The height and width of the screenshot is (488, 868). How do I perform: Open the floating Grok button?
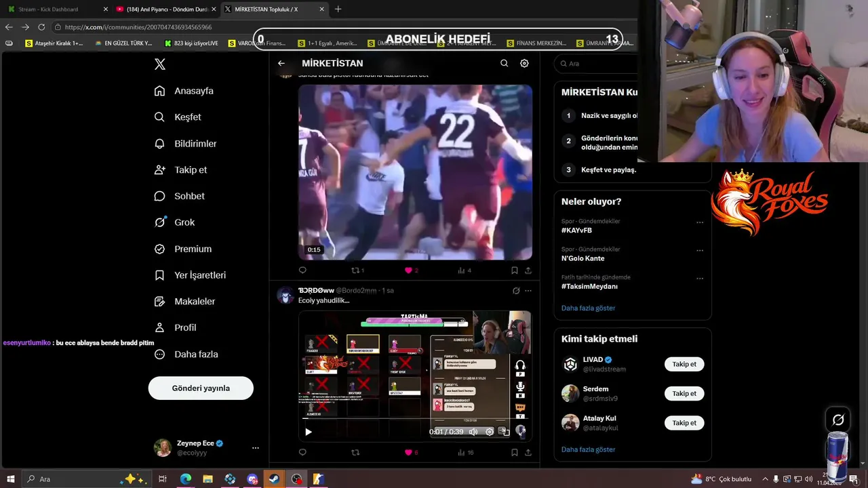pos(838,420)
